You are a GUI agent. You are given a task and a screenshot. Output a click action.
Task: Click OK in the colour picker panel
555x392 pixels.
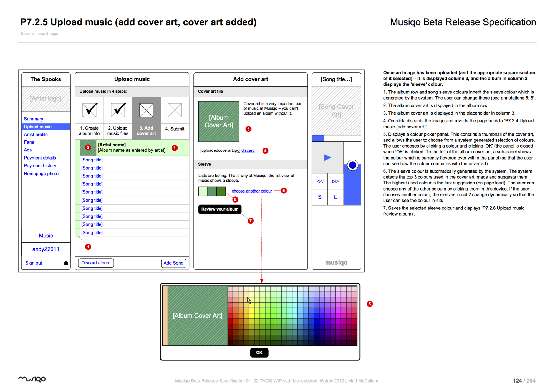coord(259,353)
